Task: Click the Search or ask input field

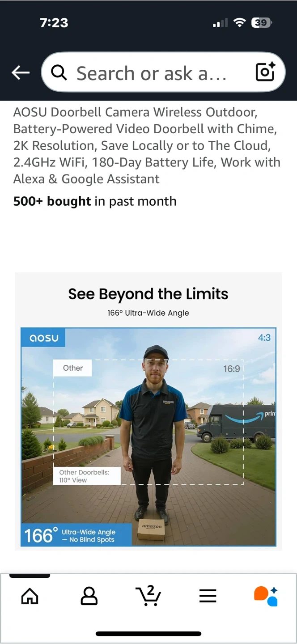Action: 152,73
